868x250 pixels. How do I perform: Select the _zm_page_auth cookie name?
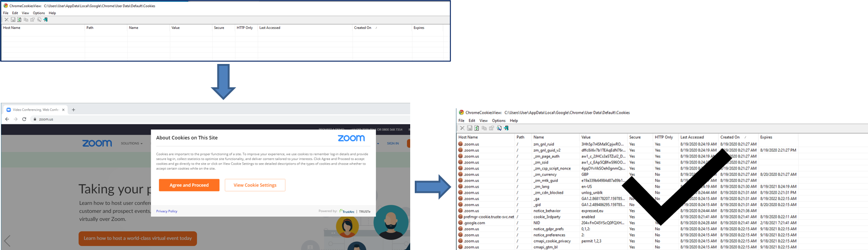tap(546, 156)
